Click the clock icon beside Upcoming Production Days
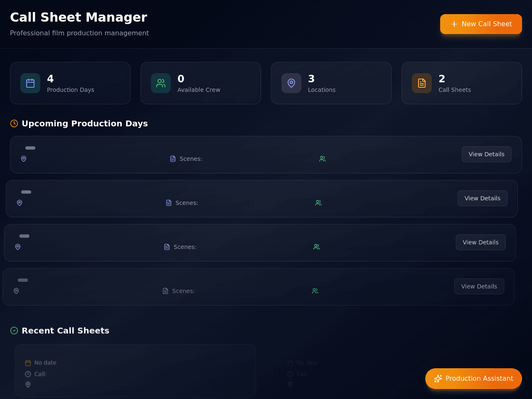This screenshot has width=532, height=399. (x=14, y=123)
